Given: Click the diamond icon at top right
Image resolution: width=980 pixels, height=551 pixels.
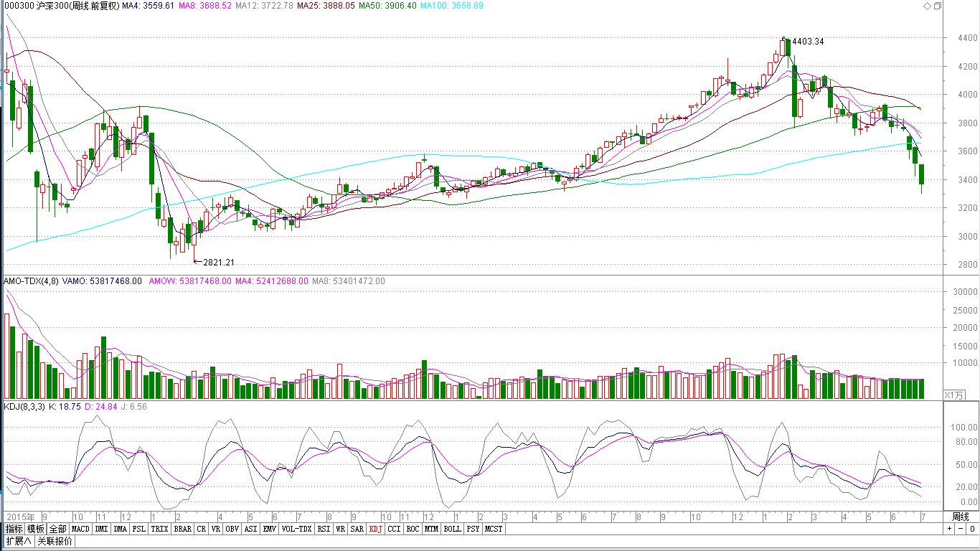Looking at the screenshot, I should click(927, 6).
